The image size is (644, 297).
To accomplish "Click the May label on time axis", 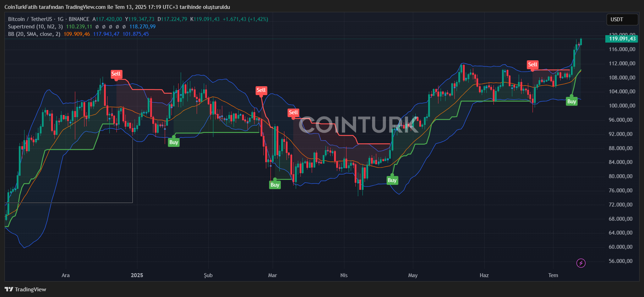I will click(x=413, y=275).
